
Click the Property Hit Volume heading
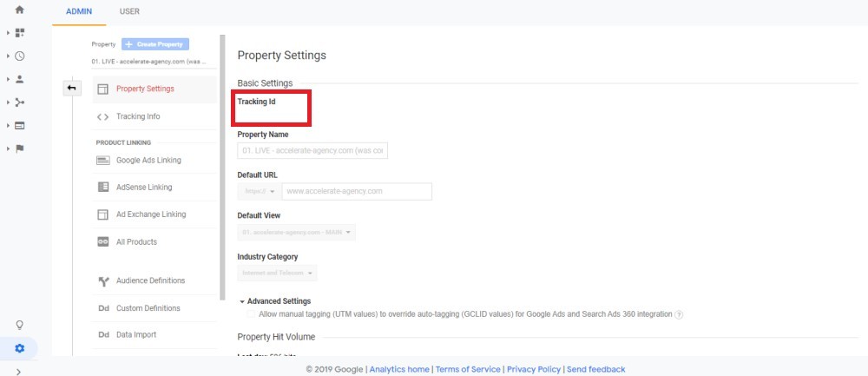click(x=276, y=337)
